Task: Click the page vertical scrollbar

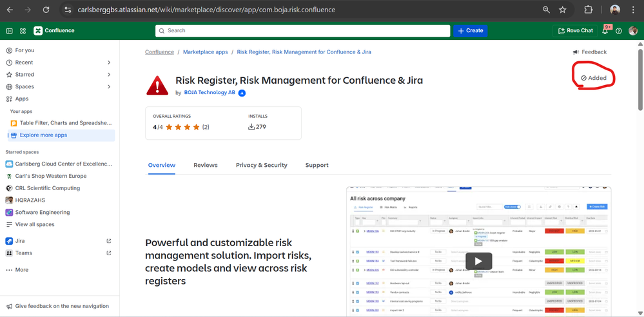Action: click(640, 79)
